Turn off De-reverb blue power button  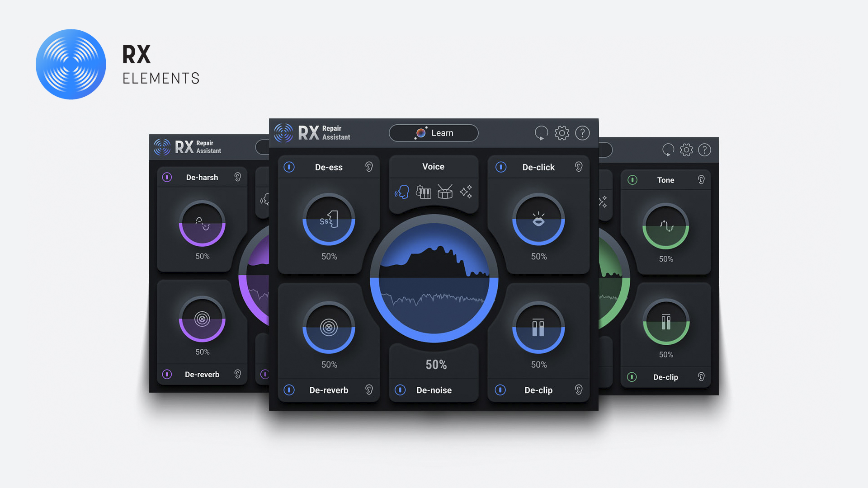[x=289, y=390]
